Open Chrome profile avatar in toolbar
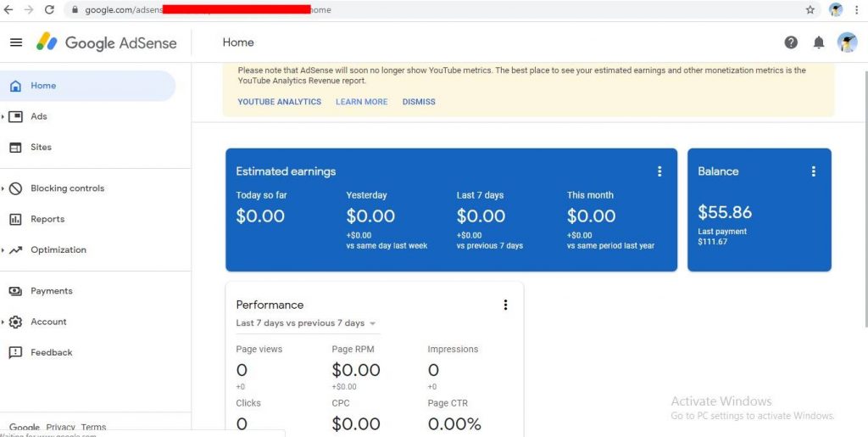 (836, 9)
